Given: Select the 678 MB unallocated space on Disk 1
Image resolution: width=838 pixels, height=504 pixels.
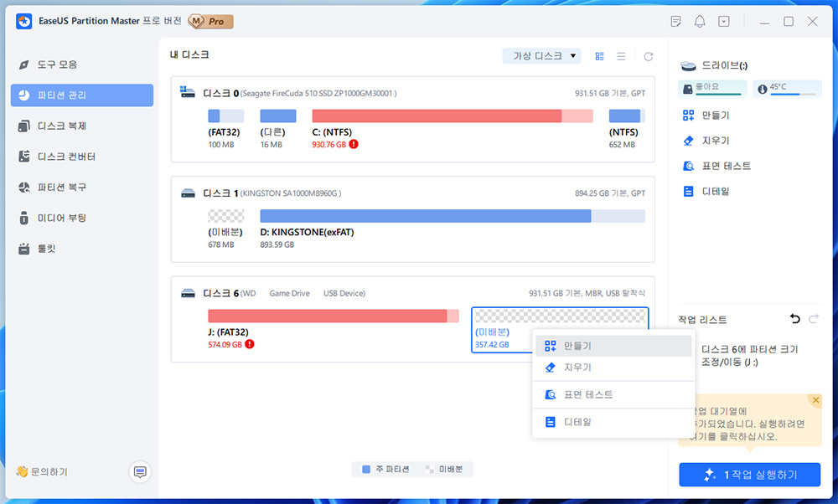Looking at the screenshot, I should [x=225, y=216].
